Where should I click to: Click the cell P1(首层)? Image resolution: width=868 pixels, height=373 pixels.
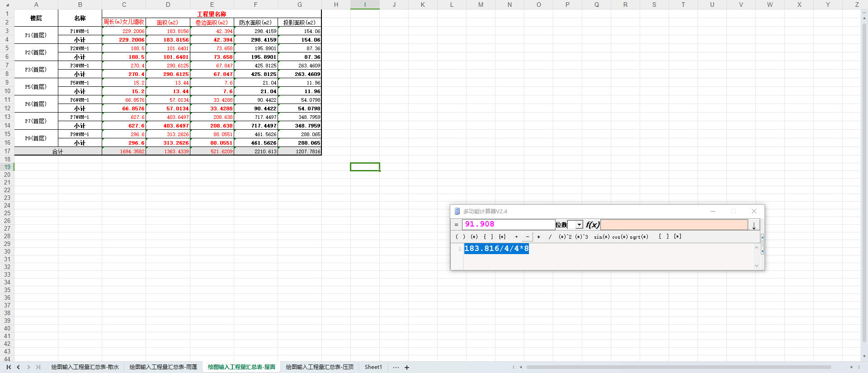[36, 35]
